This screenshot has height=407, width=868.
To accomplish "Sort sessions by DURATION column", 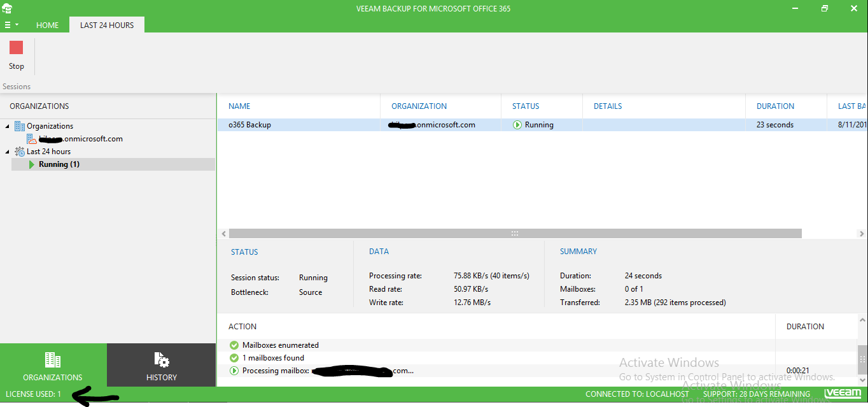I will [x=775, y=106].
